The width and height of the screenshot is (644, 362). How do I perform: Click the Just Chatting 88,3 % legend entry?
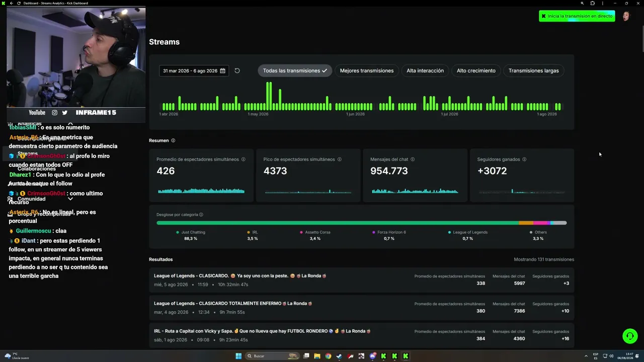191,235
